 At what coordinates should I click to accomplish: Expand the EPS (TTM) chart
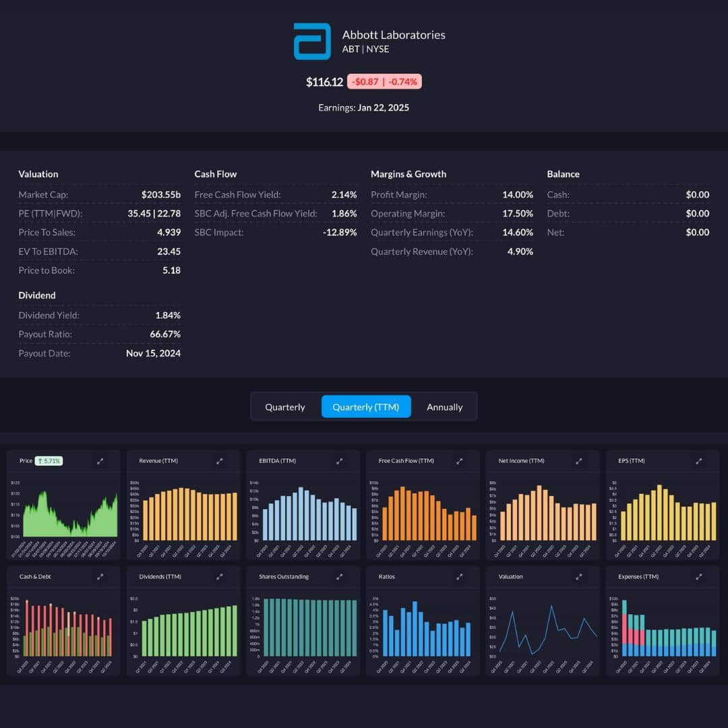click(x=699, y=461)
